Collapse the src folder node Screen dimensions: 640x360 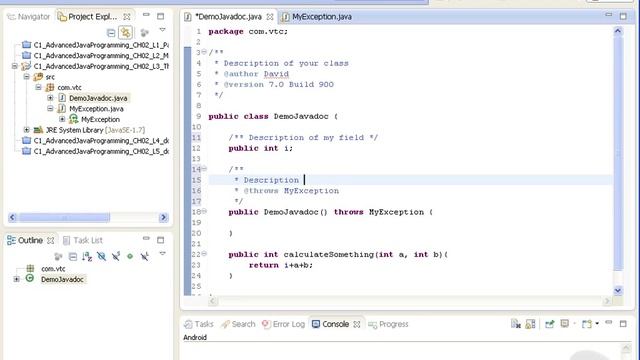pos(27,77)
